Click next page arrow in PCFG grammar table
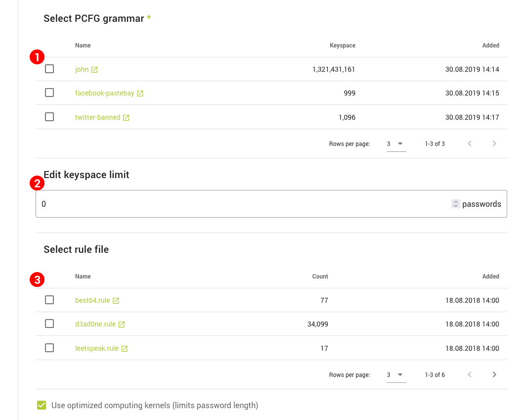The image size is (525, 420). [x=494, y=143]
